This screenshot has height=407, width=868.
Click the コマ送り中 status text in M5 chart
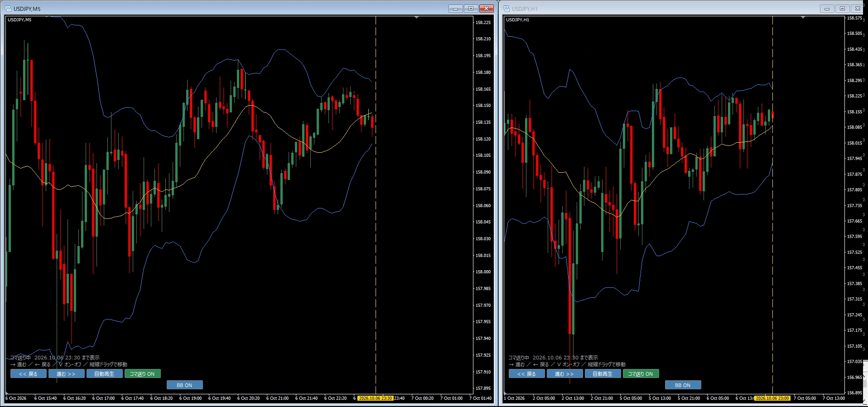20,358
